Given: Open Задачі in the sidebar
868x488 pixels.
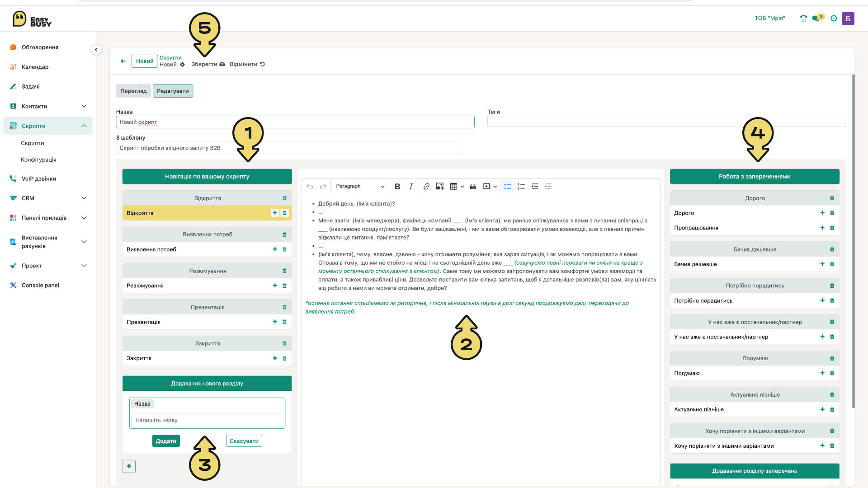Looking at the screenshot, I should (30, 86).
